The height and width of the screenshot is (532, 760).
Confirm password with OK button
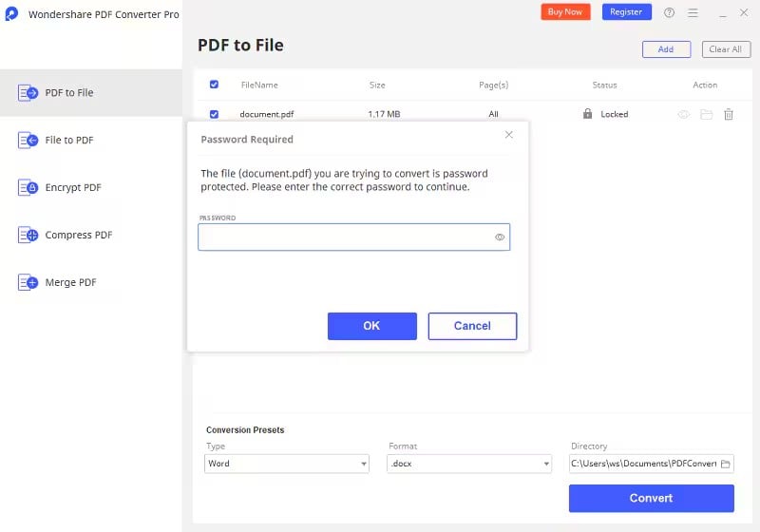[x=371, y=326]
